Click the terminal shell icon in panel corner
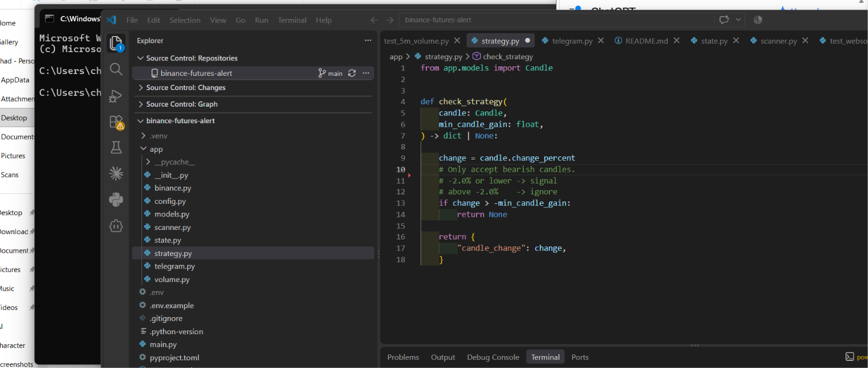 [x=849, y=357]
